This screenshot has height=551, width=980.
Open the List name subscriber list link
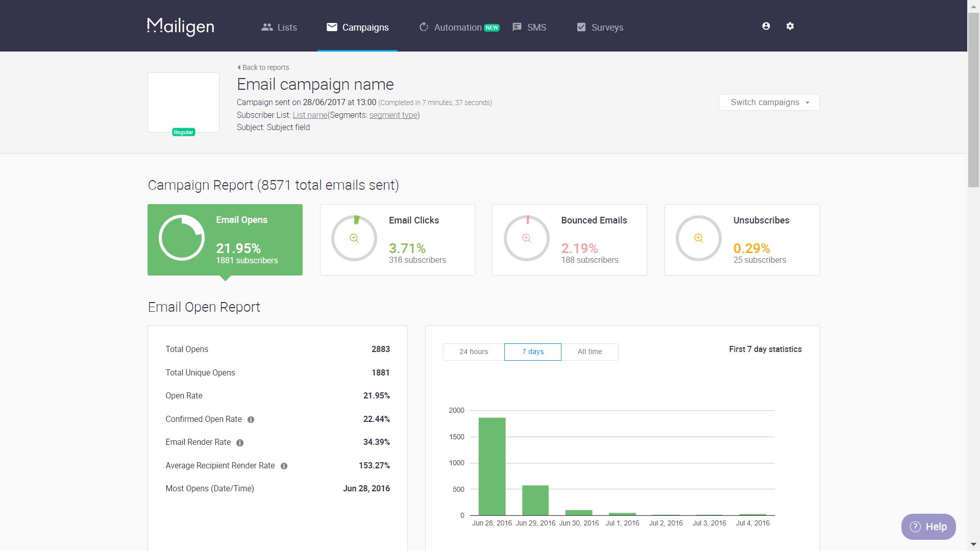[x=309, y=115]
